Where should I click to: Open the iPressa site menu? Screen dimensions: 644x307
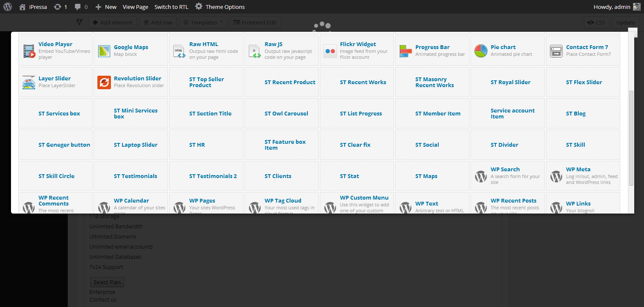click(x=33, y=7)
